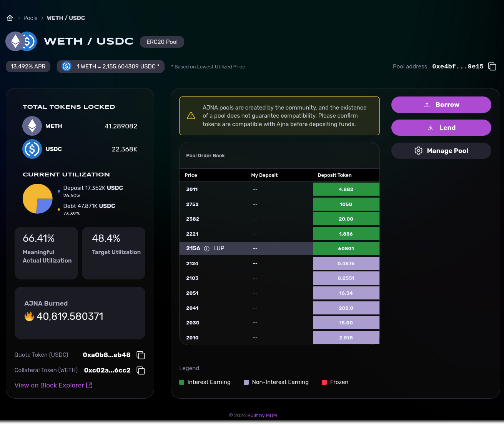Image resolution: width=504 pixels, height=424 pixels.
Task: Click the Quote Token address 0xa0b8...eb48
Action: [106, 355]
